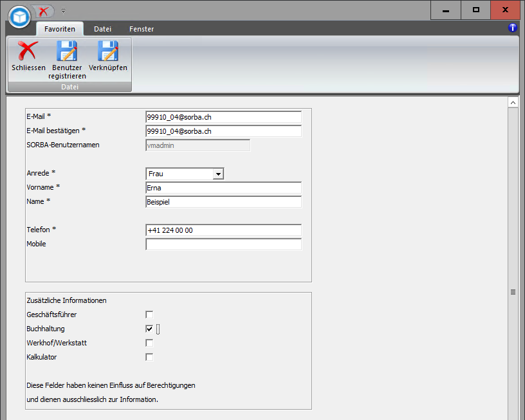This screenshot has height=420, width=525.
Task: Click the 'und dienen ausschliesslich zur Information' text
Action: (x=93, y=399)
